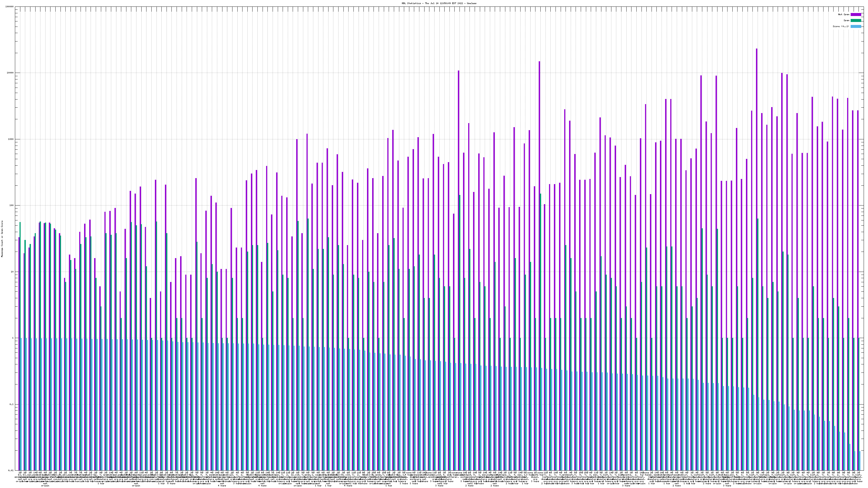Click the 10000 y-axis tick label
The width and height of the screenshot is (868, 488).
click(11, 73)
